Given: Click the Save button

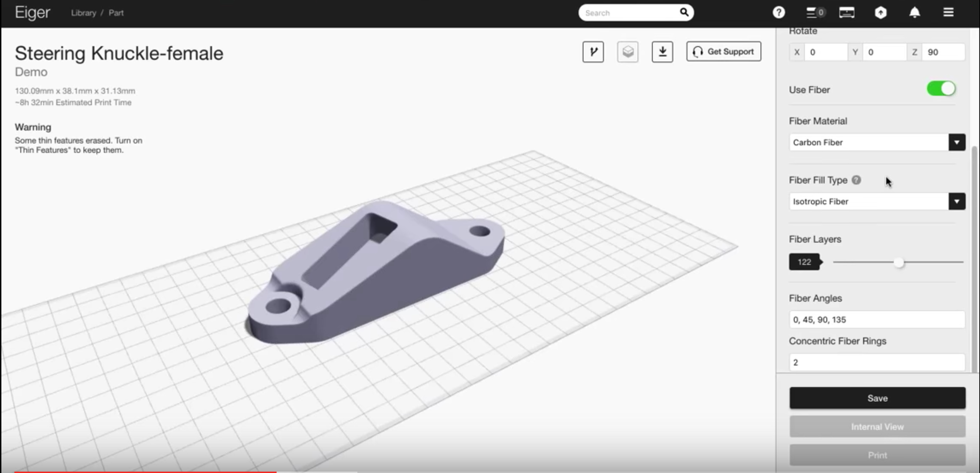Looking at the screenshot, I should point(877,397).
